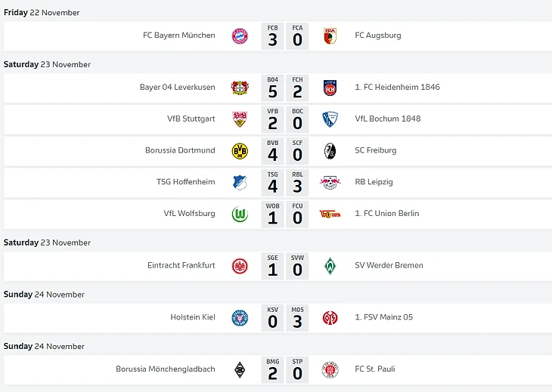Open the Borussia Mönchengladbach team link
Screen dimensions: 552x392
click(x=166, y=369)
